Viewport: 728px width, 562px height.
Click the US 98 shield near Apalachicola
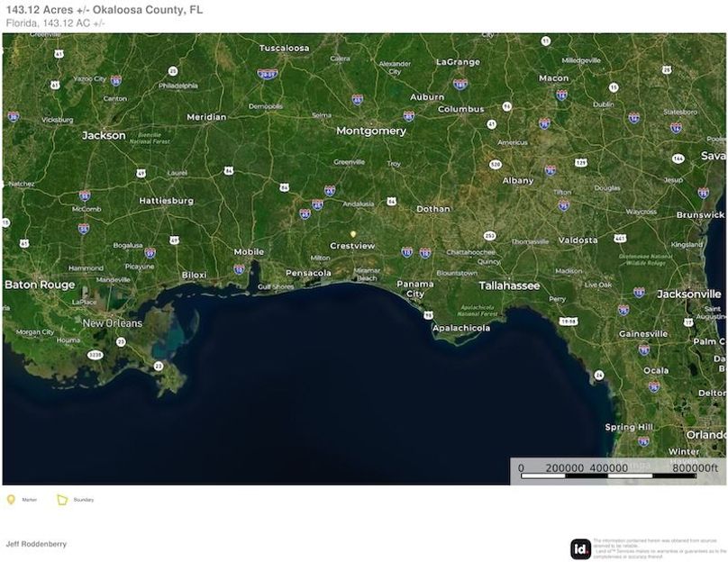tap(428, 314)
